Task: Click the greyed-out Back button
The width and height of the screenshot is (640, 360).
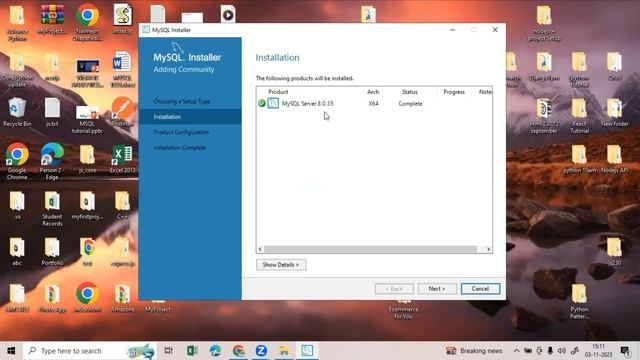Action: 394,289
